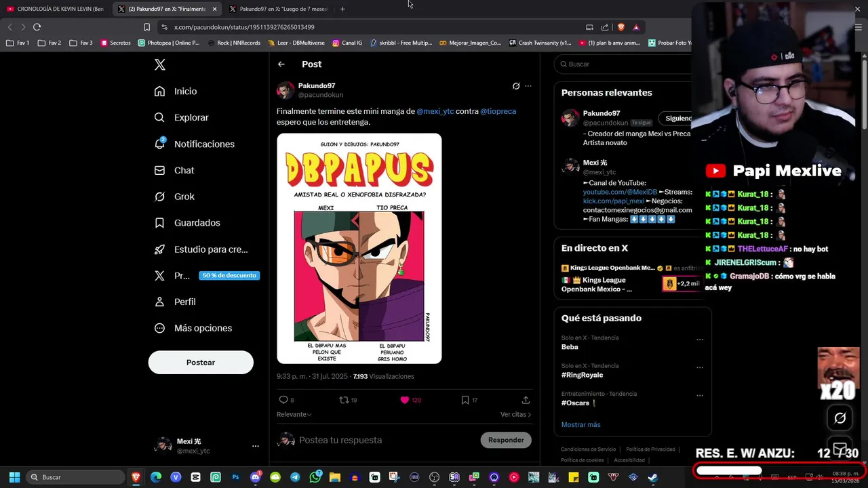Open options for the #RingRoyale trend
This screenshot has width=868, height=488.
[700, 367]
